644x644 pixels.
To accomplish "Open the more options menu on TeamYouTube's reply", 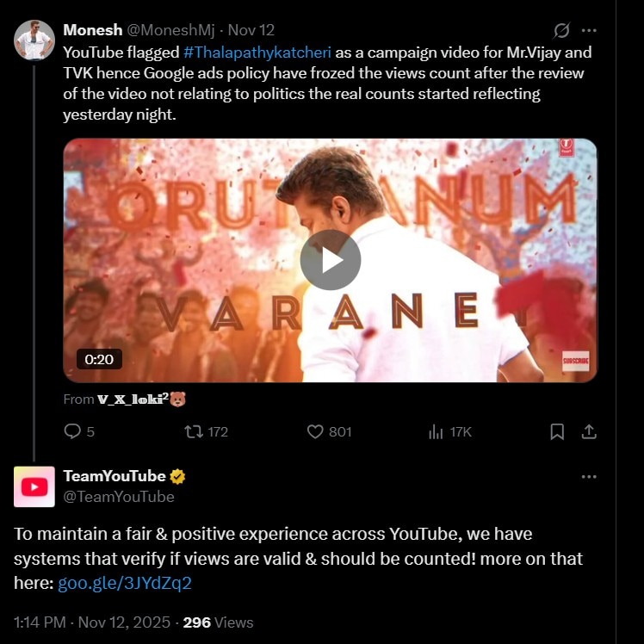I will point(589,476).
